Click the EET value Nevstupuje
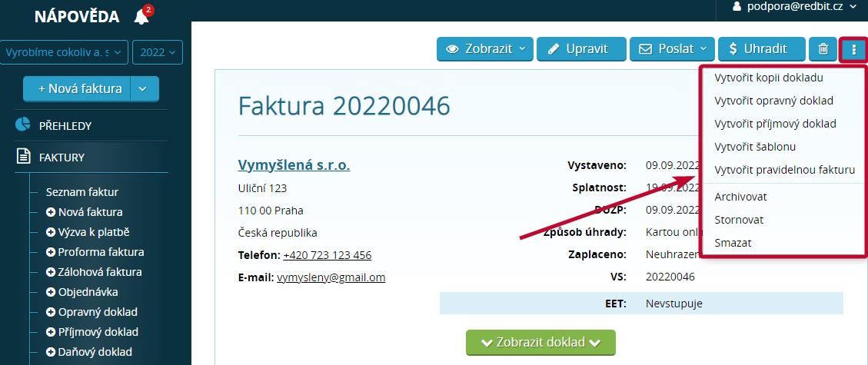868x365 pixels. pyautogui.click(x=673, y=304)
